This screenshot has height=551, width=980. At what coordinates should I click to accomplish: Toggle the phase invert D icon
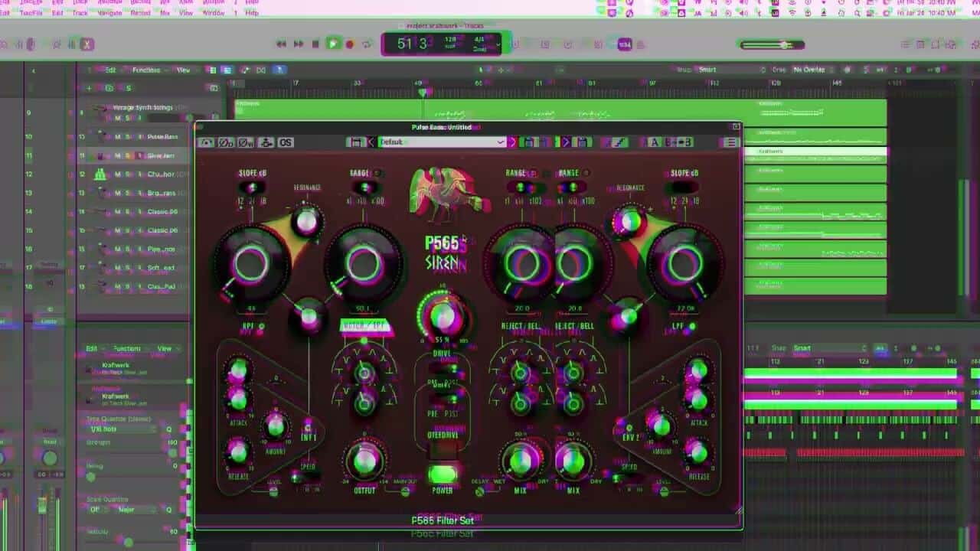[x=226, y=142]
